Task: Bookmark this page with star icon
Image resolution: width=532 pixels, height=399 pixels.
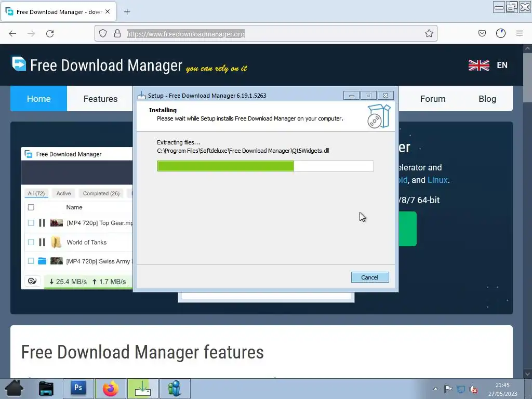Action: 429,33
